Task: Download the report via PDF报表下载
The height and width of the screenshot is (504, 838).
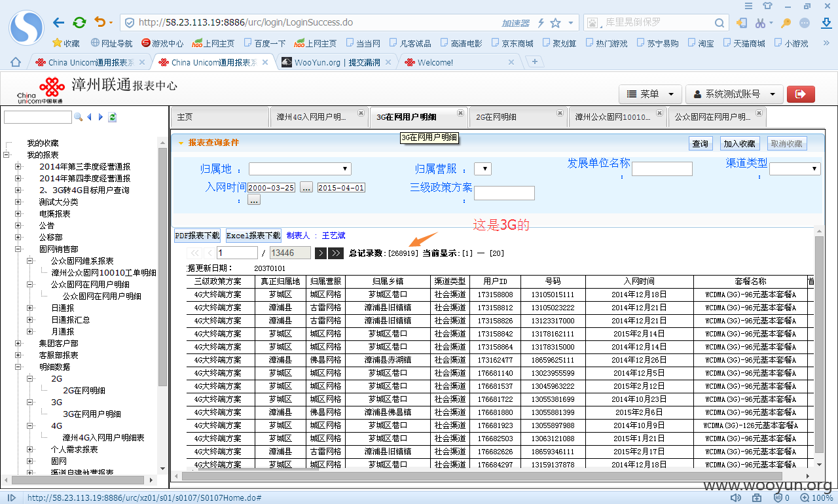Action: tap(197, 236)
